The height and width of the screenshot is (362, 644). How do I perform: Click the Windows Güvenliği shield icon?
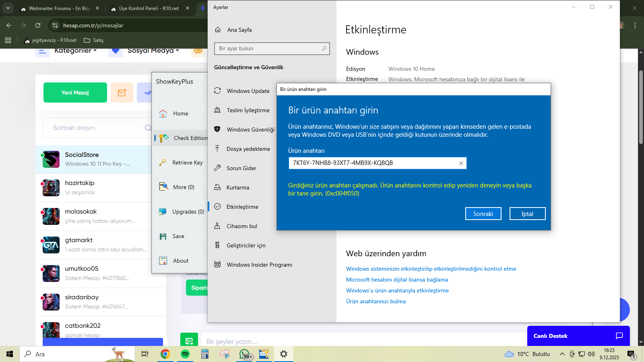[x=217, y=130]
